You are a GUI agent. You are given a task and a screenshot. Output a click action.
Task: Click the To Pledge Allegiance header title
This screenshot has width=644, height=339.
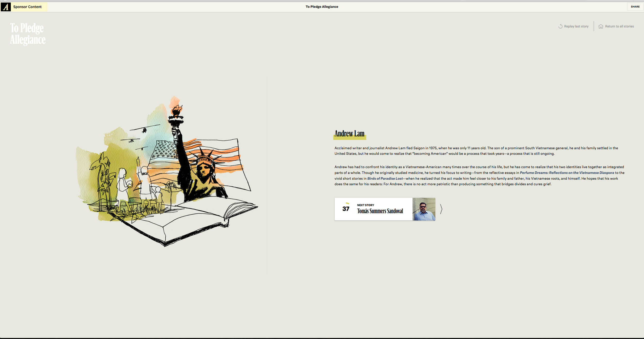322,7
